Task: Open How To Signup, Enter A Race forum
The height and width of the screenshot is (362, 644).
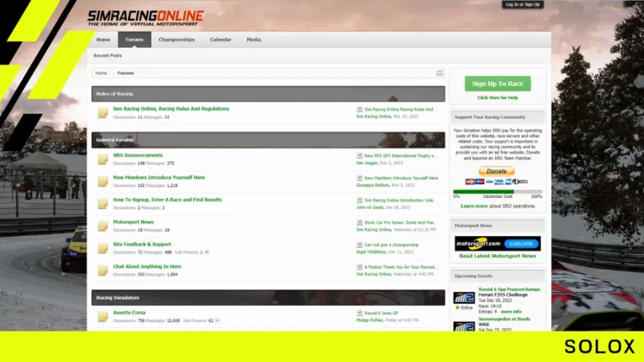Action: coord(167,199)
